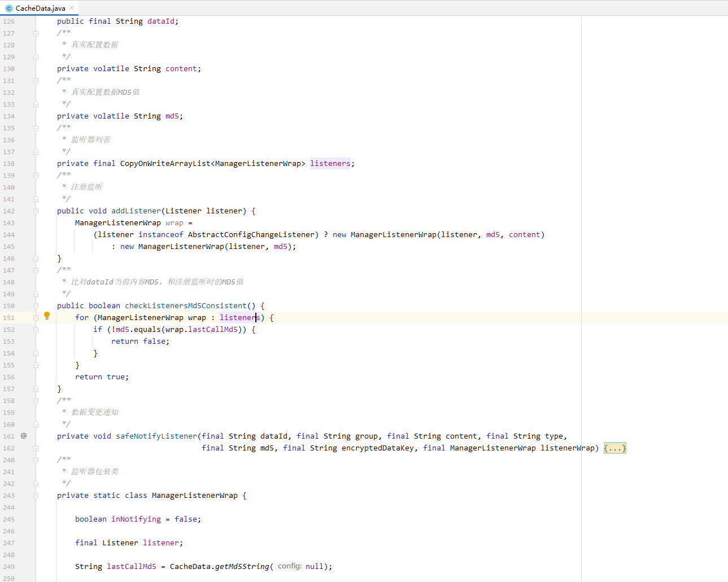Collapse the ManagerListenerWrap class fold marker

click(36, 496)
